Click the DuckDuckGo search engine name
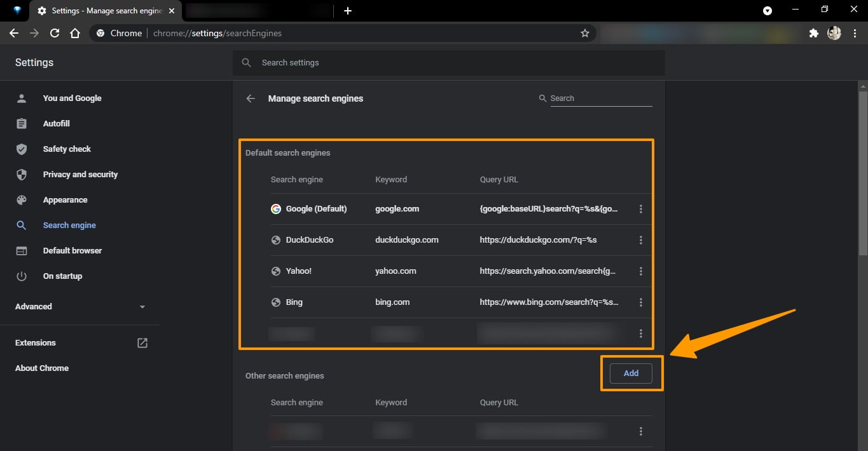The image size is (868, 451). (310, 240)
